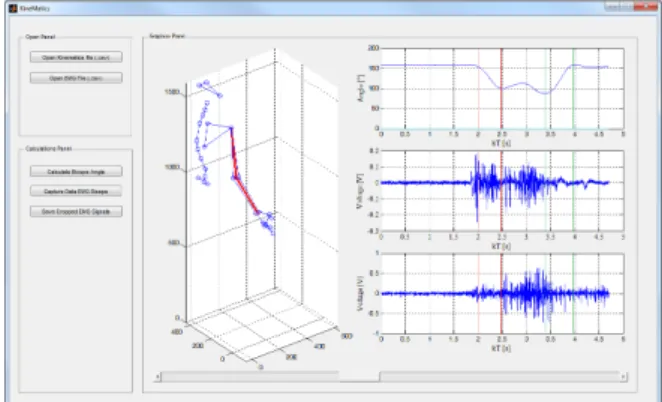Run Calculate Biceps Angle
Image resolution: width=662 pixels, height=402 pixels.
(76, 171)
